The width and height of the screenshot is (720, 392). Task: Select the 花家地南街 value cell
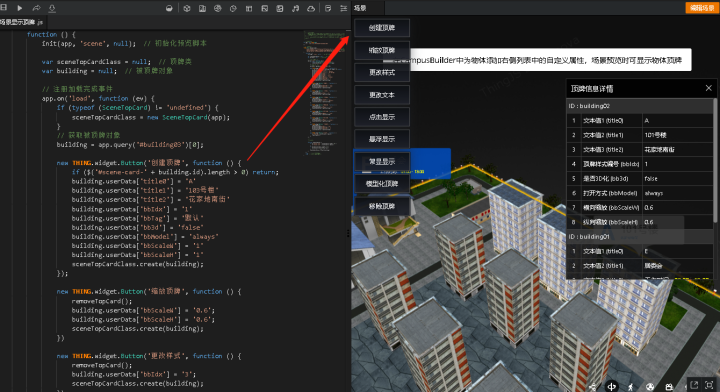[x=677, y=150]
